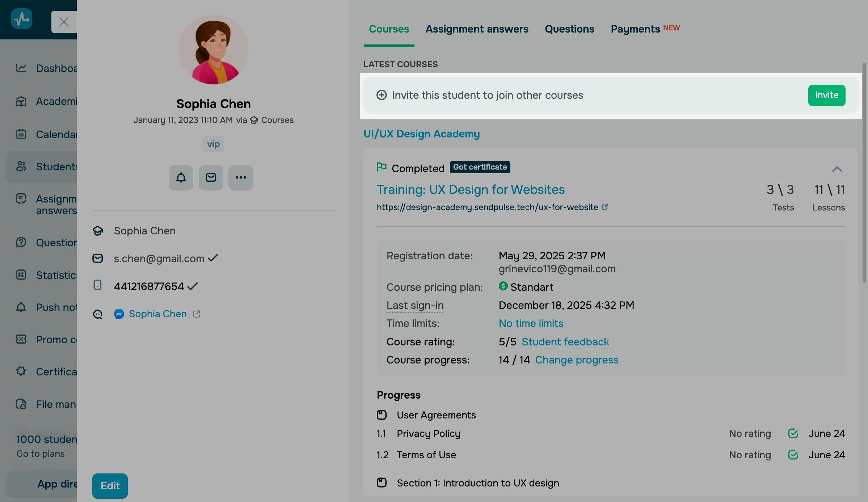The image size is (868, 502).
Task: Click the bell notification icon under Sophia's profile
Action: tap(181, 178)
